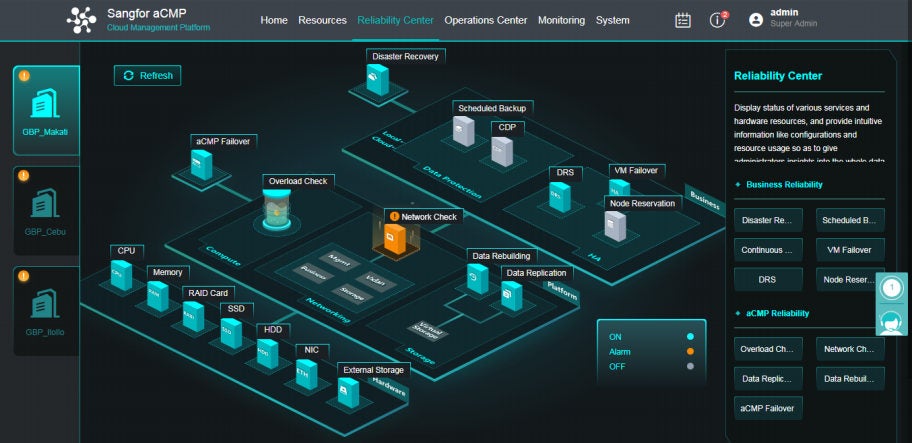
Task: Open the alerts info icon with badge
Action: [718, 20]
